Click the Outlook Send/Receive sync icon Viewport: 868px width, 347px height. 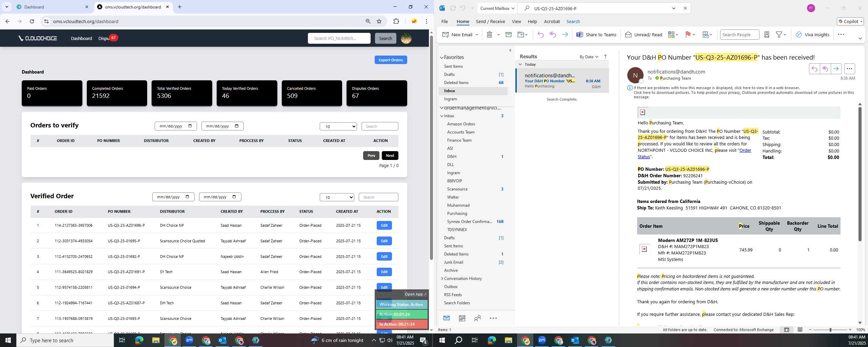453,8
